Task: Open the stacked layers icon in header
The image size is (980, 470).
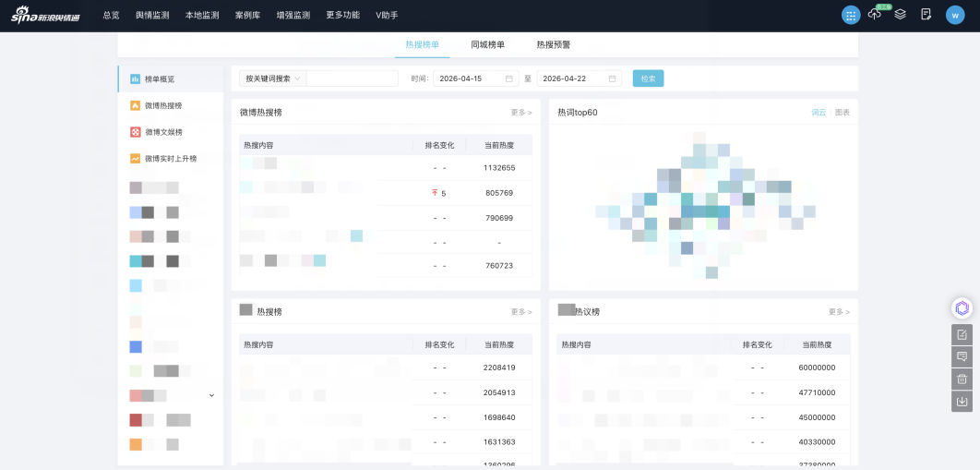Action: 900,15
